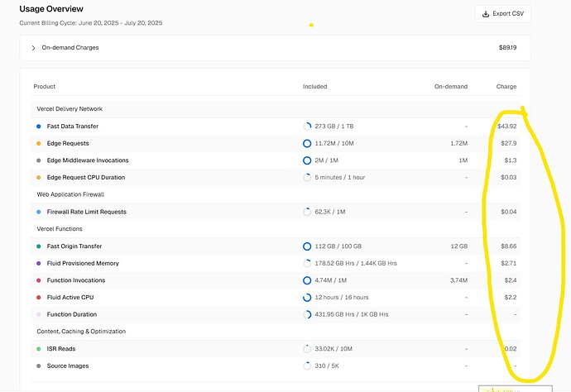This screenshot has height=392, width=571.
Task: Select the Function Duration product name
Action: pos(72,314)
